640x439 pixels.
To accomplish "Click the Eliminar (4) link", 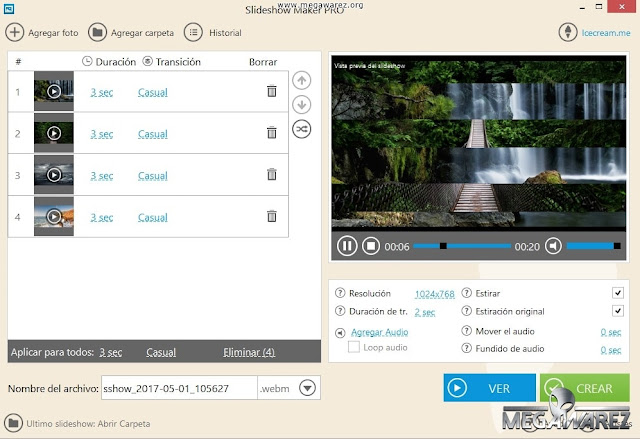I will click(x=249, y=352).
